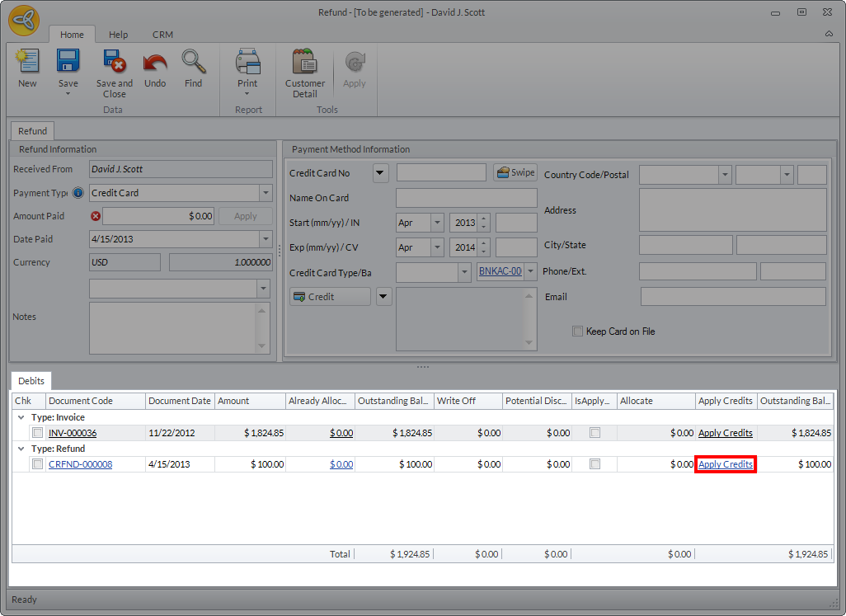Tick the checkbox for refund CRFND-000008

(38, 464)
